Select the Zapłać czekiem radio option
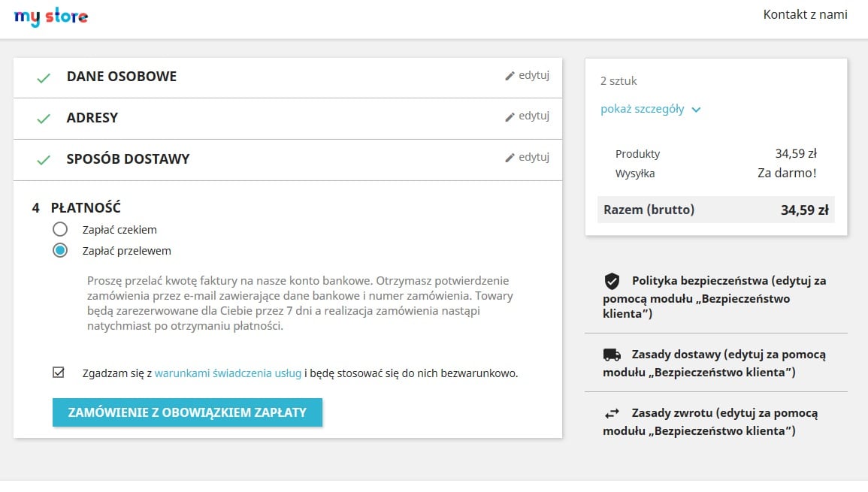868x492 pixels. 60,230
